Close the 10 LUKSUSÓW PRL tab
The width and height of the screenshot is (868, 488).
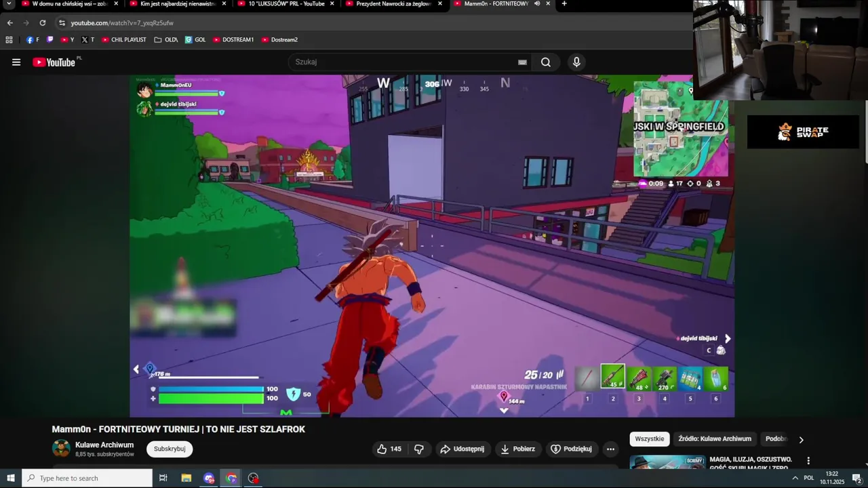point(332,3)
